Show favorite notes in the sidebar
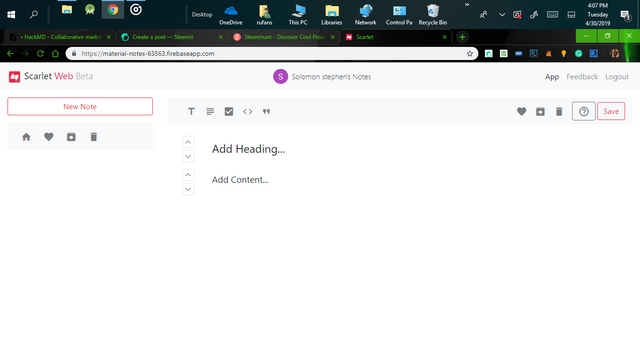The height and width of the screenshot is (360, 640). tap(49, 137)
